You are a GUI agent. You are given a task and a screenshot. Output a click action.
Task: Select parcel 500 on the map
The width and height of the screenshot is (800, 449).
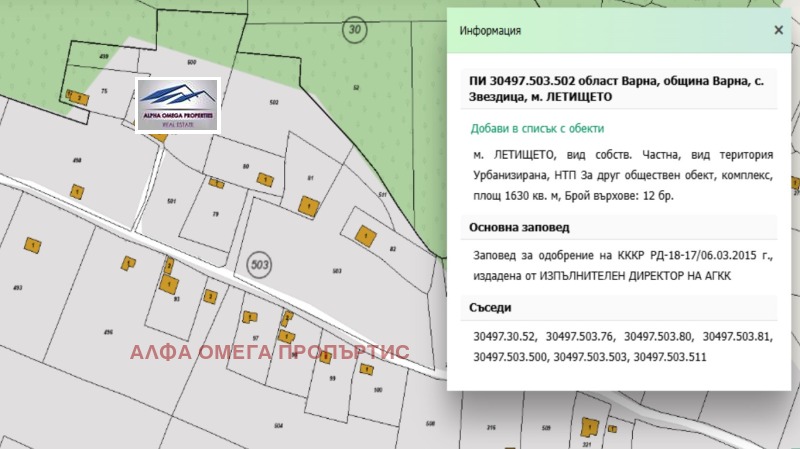(x=191, y=62)
